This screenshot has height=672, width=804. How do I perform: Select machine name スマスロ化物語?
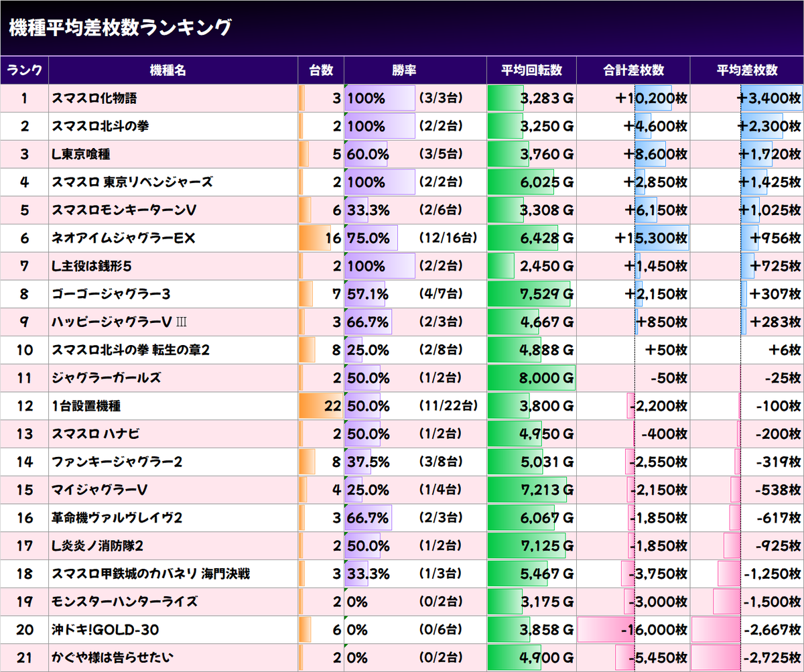pos(94,98)
